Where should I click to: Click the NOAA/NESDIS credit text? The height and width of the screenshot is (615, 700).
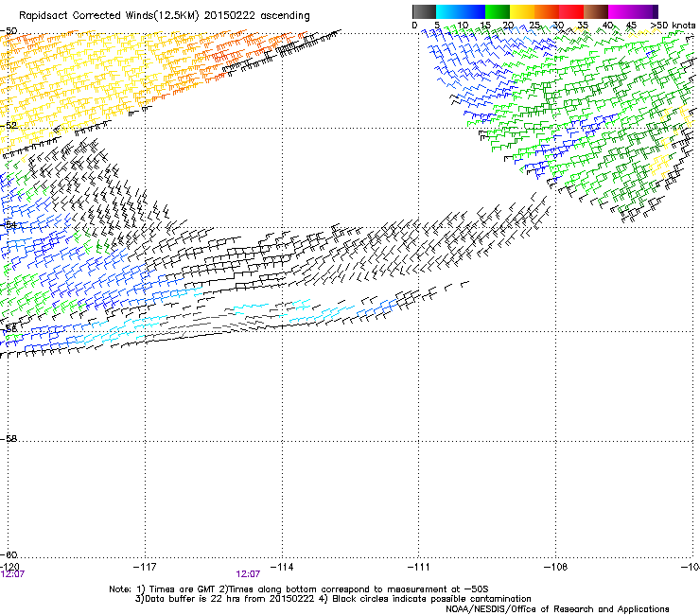tap(557, 609)
